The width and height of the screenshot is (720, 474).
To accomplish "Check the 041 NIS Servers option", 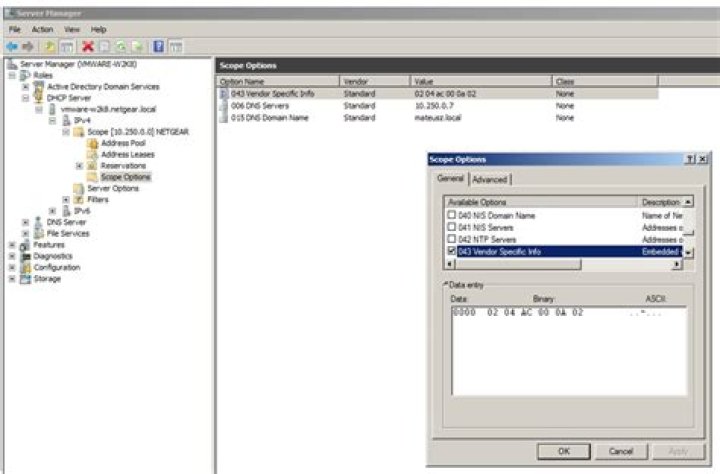I will coord(452,226).
